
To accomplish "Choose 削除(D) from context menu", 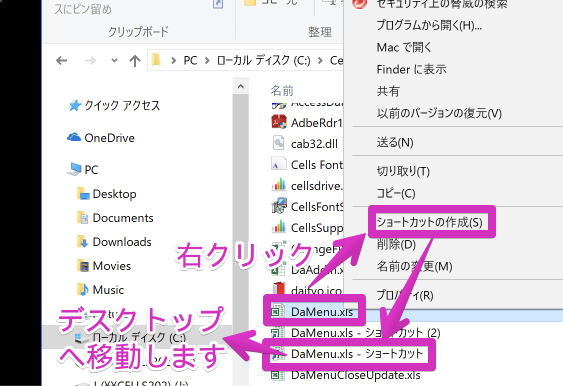I will [396, 244].
